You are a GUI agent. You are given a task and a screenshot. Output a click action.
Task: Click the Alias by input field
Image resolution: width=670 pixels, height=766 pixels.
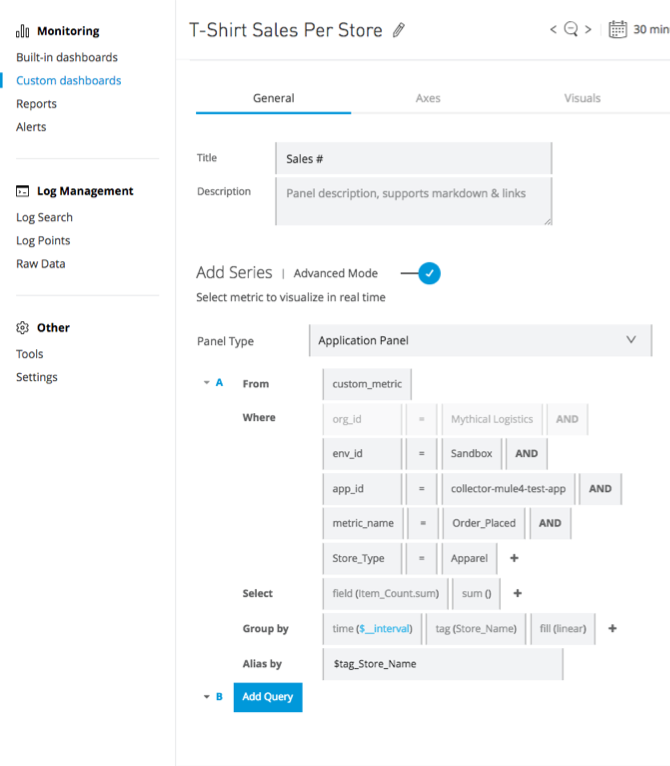click(443, 664)
